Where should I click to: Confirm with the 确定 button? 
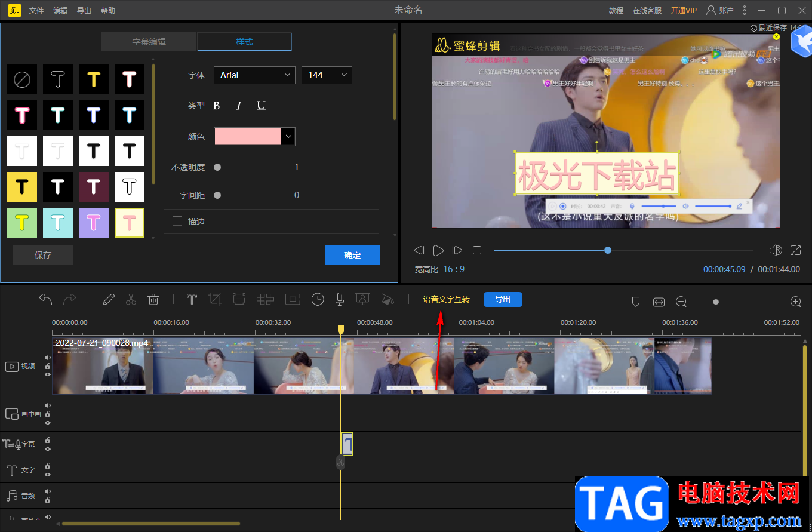(352, 255)
